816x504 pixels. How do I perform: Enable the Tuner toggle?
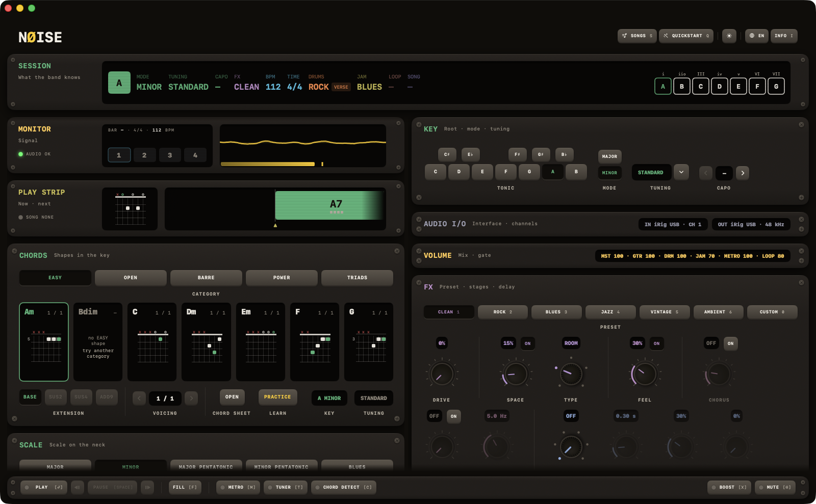[286, 487]
